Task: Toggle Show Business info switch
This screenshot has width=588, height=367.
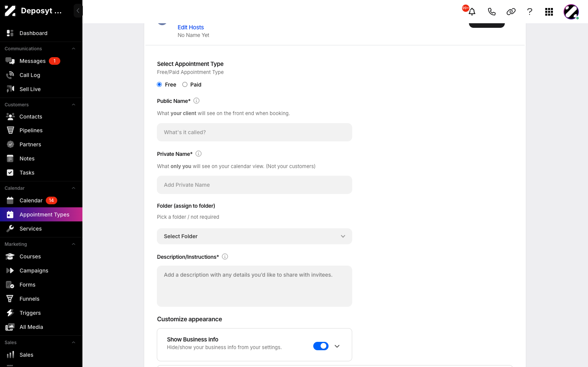Action: tap(321, 346)
